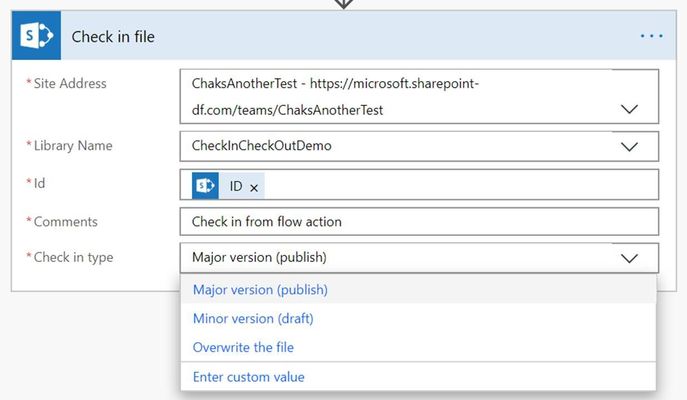
Task: Expand the Library Name dropdown arrow
Action: coord(629,146)
